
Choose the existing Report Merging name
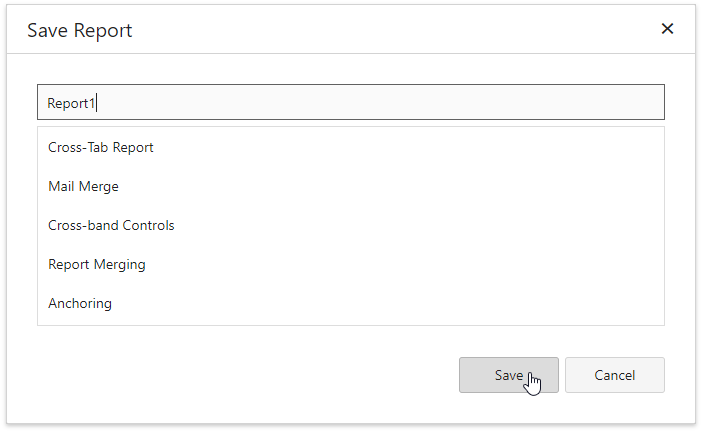coord(350,264)
